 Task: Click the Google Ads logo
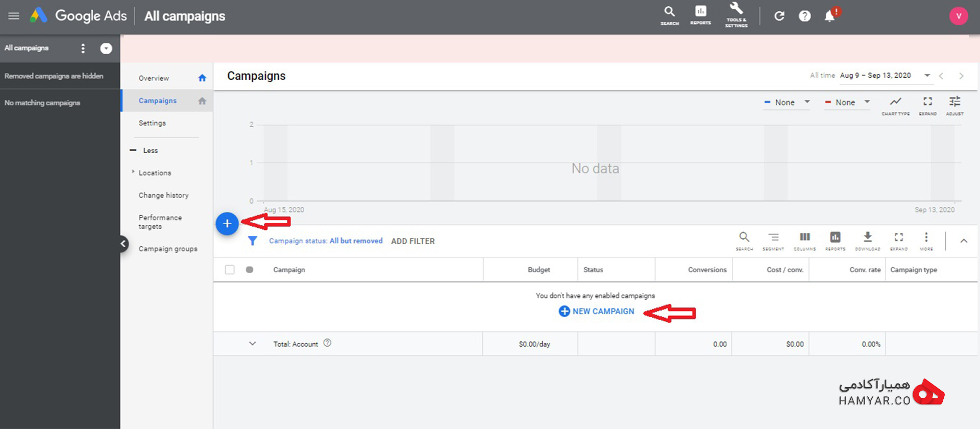pyautogui.click(x=78, y=16)
